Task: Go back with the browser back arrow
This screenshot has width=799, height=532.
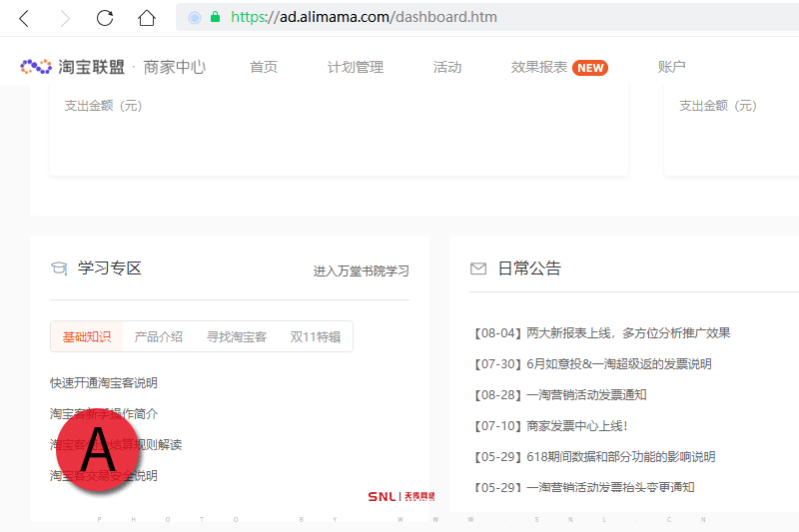Action: 23,18
